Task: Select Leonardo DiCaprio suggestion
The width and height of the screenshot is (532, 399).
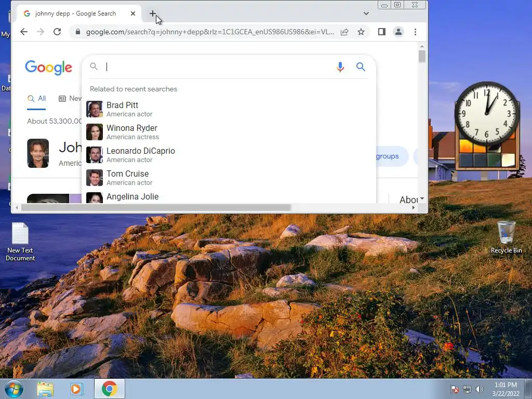Action: pos(229,155)
